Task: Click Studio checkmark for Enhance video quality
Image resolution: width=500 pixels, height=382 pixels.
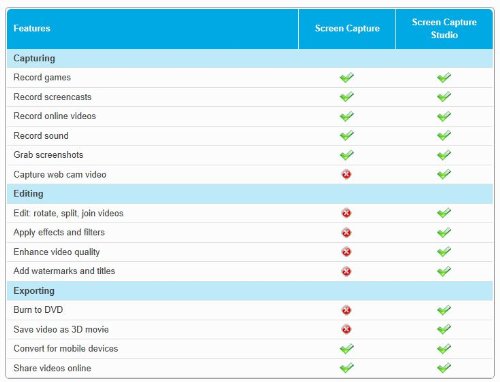Action: [444, 252]
